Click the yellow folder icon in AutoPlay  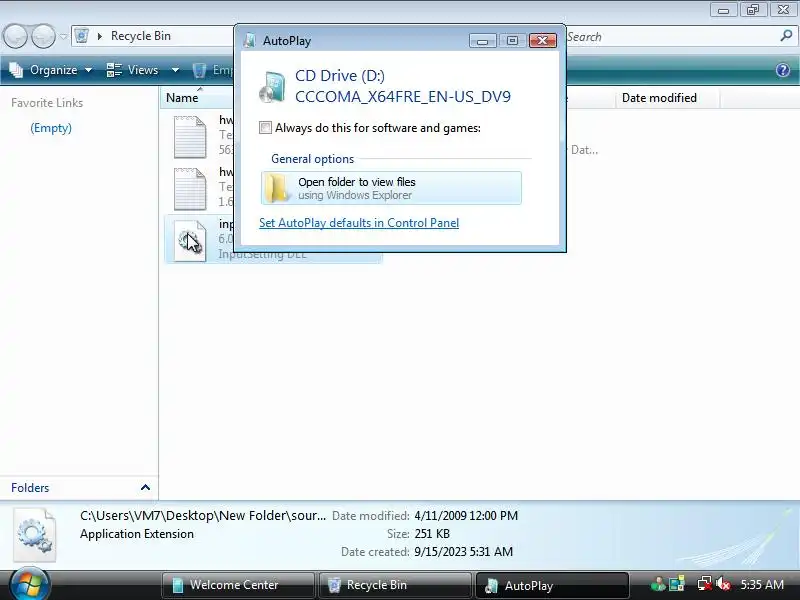(278, 188)
